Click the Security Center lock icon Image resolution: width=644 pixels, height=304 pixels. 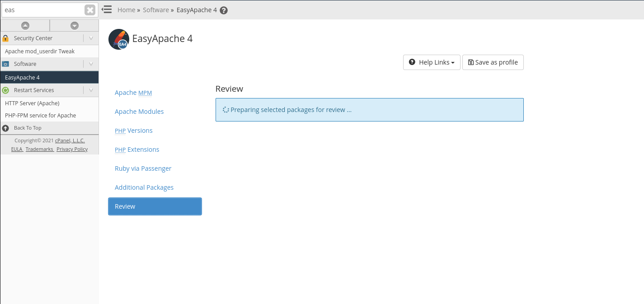(x=5, y=38)
